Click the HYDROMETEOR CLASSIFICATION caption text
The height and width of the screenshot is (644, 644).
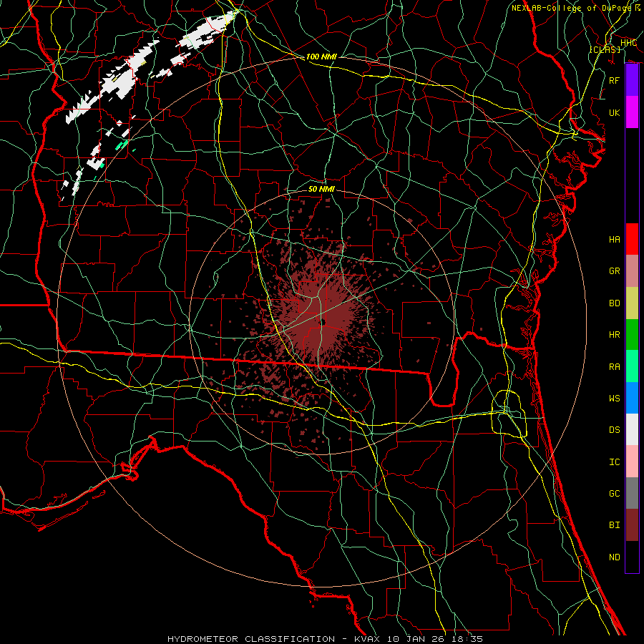click(x=251, y=639)
